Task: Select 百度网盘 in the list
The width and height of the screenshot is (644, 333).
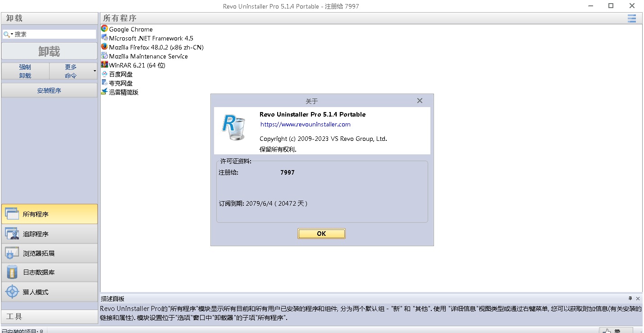Action: [121, 74]
